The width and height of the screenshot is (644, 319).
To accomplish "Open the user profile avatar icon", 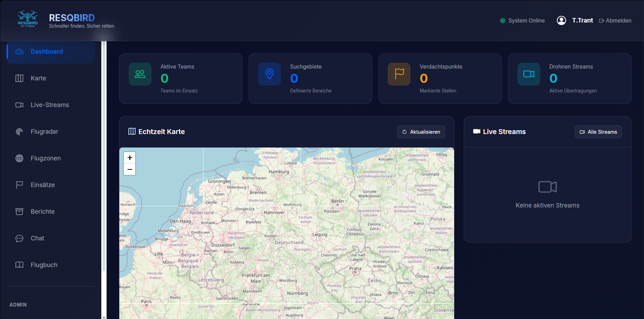I will pyautogui.click(x=561, y=20).
